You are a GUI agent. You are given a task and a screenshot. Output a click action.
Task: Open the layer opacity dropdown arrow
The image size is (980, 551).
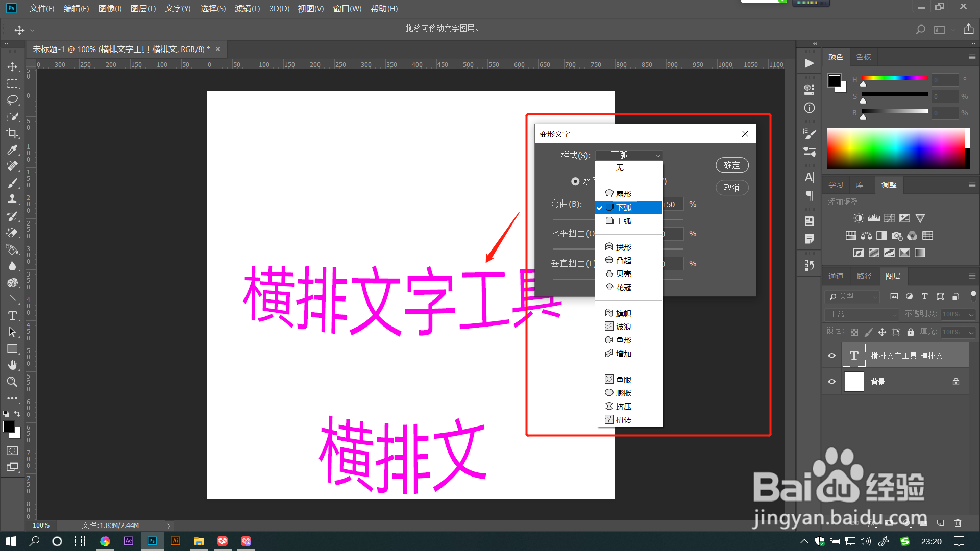(971, 315)
